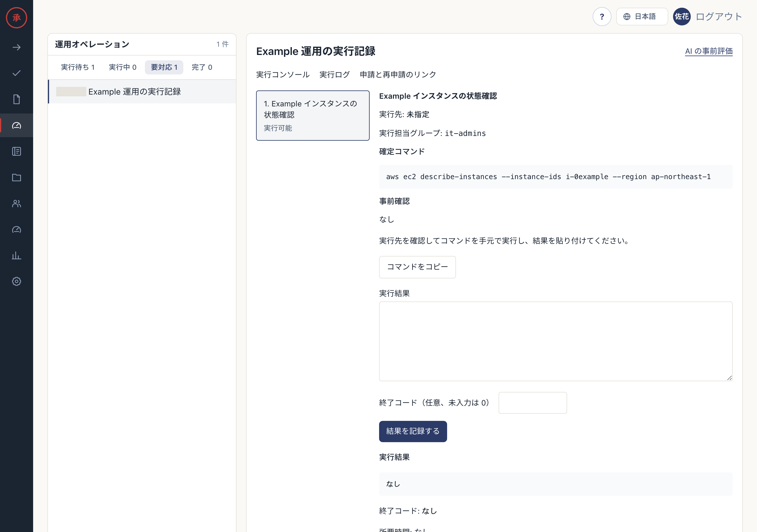
Task: Open the settings gear sidebar icon
Action: [x=17, y=281]
